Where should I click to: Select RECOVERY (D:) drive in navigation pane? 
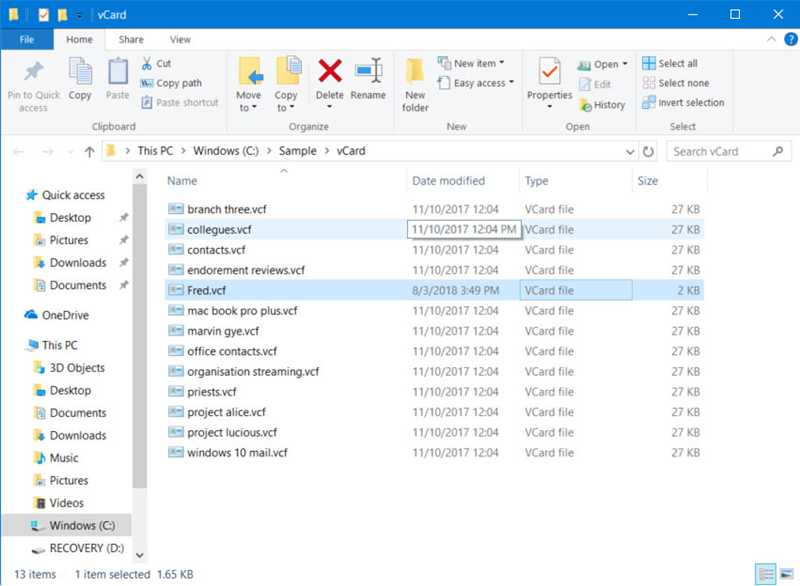(78, 548)
